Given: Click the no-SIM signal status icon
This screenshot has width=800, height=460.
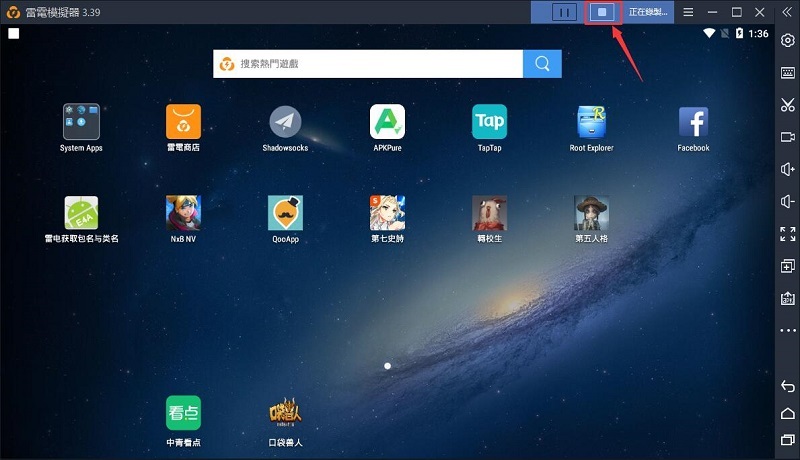Looking at the screenshot, I should click(724, 34).
